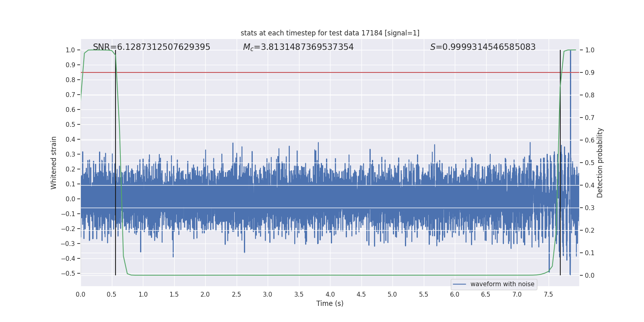Click the 0.7 tick on Whitened strain axis
Image resolution: width=644 pixels, height=322 pixels.
click(70, 95)
